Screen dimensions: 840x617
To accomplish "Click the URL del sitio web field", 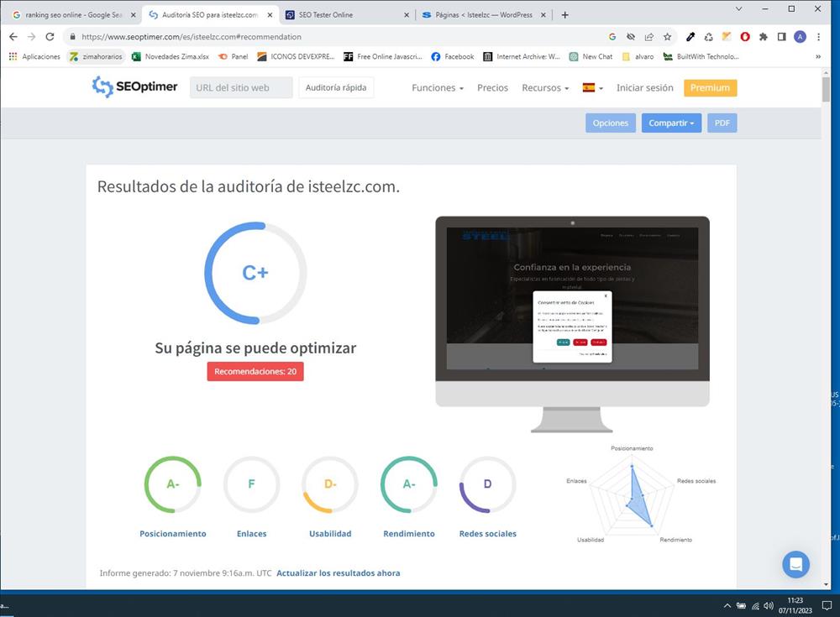I will (241, 88).
